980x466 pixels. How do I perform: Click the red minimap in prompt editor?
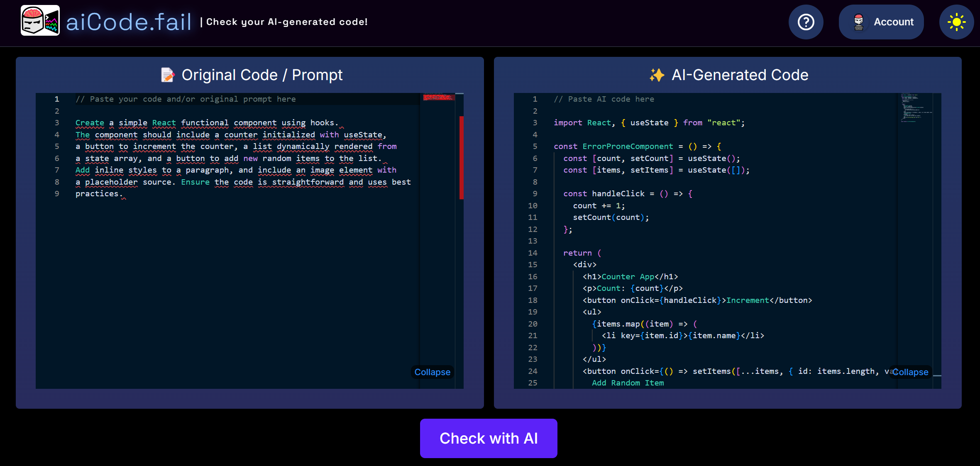point(438,97)
